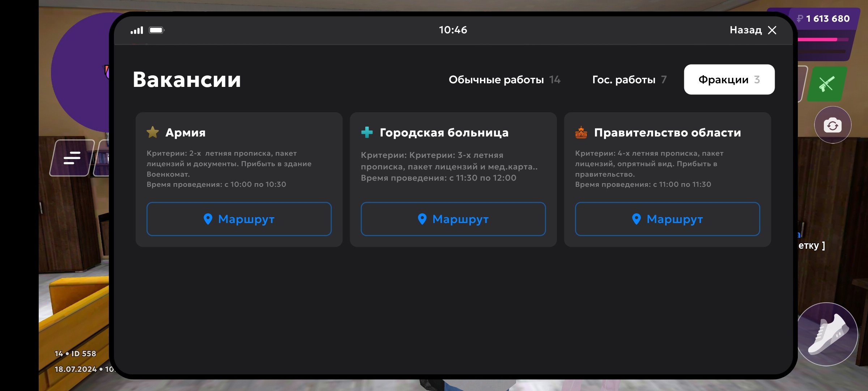Open the hamburger menu icon on left
The width and height of the screenshot is (868, 391).
pos(72,158)
